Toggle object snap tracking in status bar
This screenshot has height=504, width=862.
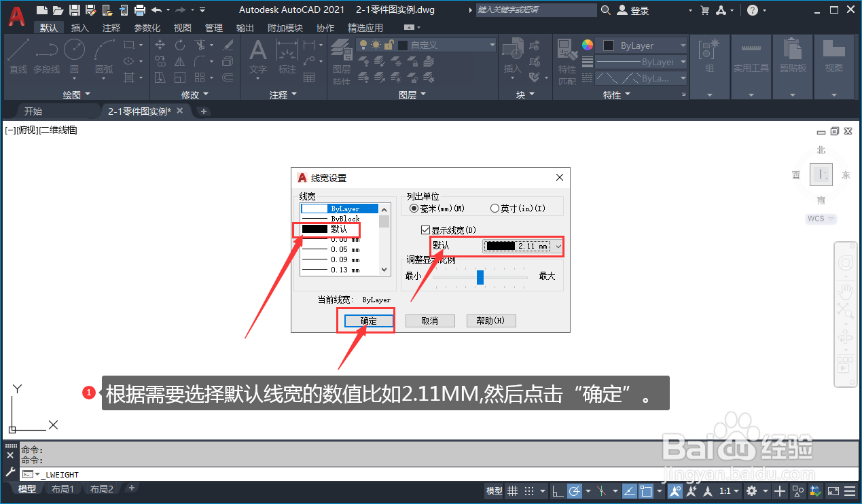(x=629, y=490)
